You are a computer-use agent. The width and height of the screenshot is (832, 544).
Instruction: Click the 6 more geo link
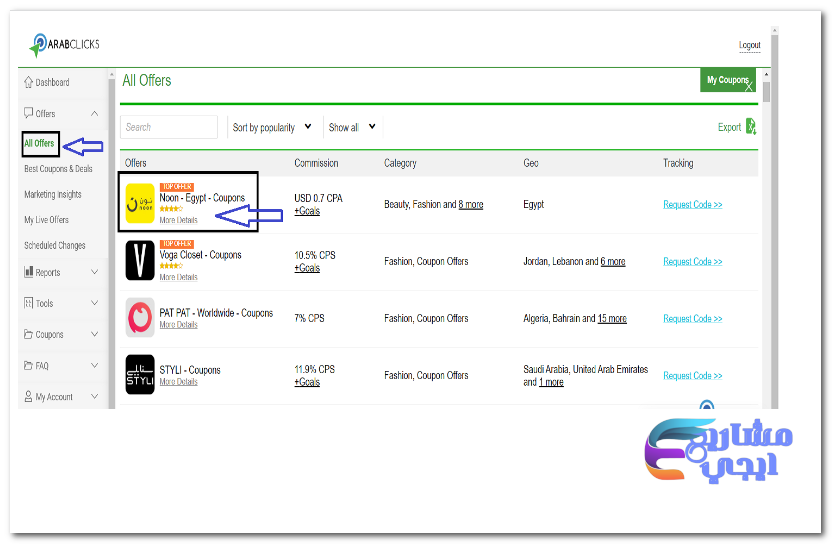(x=613, y=262)
